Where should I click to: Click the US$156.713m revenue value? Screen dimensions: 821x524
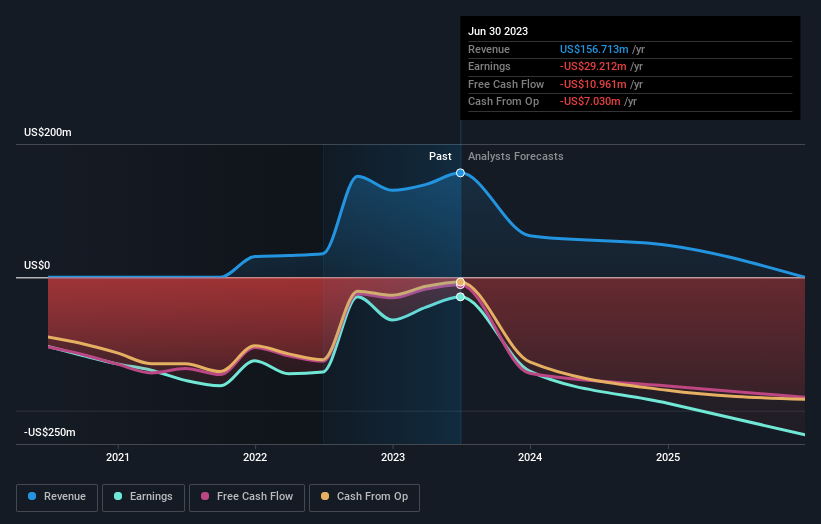click(594, 49)
